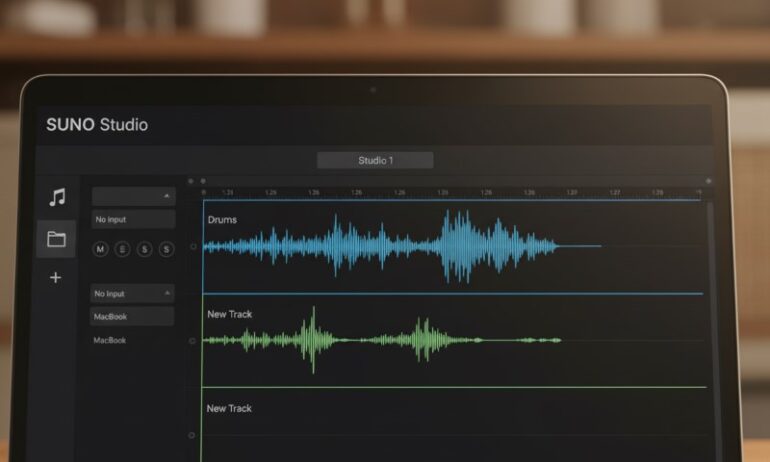The width and height of the screenshot is (770, 462).
Task: Mute the Drums track with M button
Action: point(101,249)
